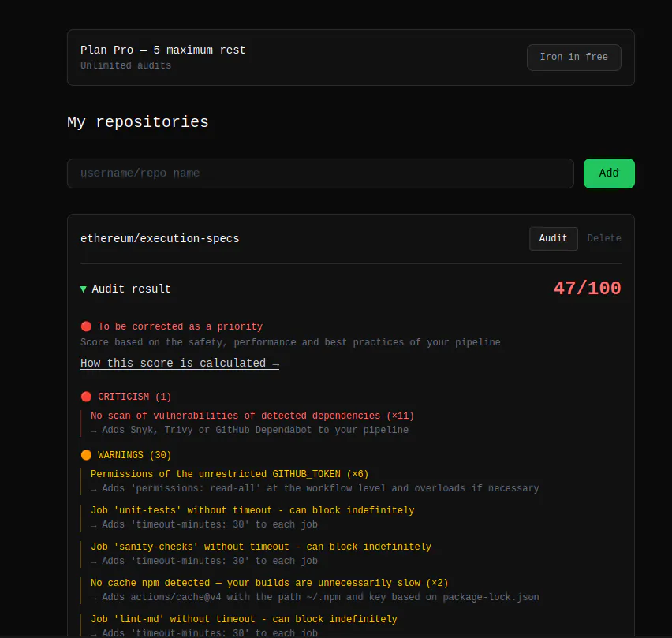The width and height of the screenshot is (672, 638).
Task: Select Job 'lint-md' without timeout warning
Action: coord(244,619)
